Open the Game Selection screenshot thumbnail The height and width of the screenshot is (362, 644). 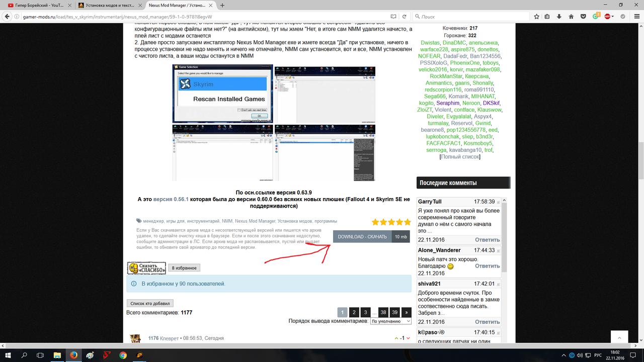point(222,94)
